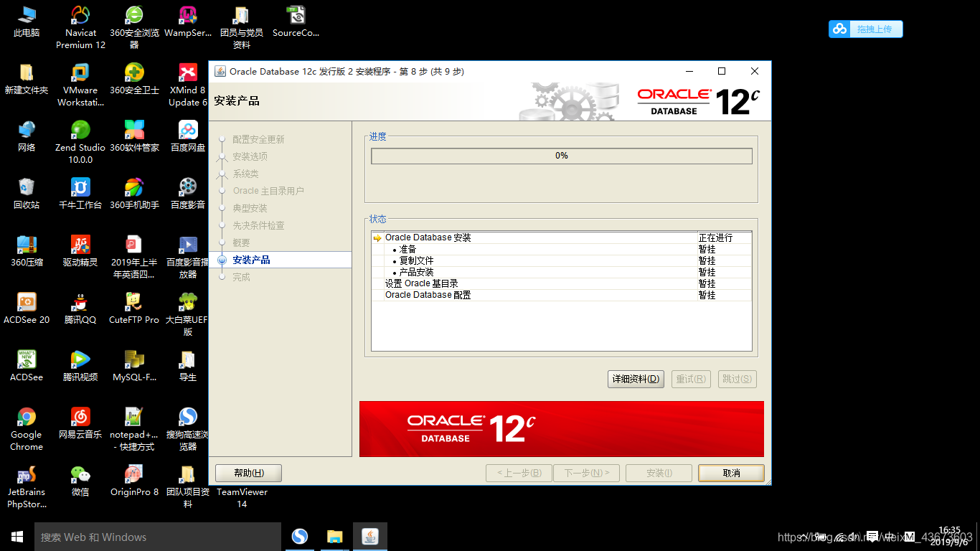980x551 pixels.
Task: Select the Google Chrome desktop icon
Action: [27, 428]
